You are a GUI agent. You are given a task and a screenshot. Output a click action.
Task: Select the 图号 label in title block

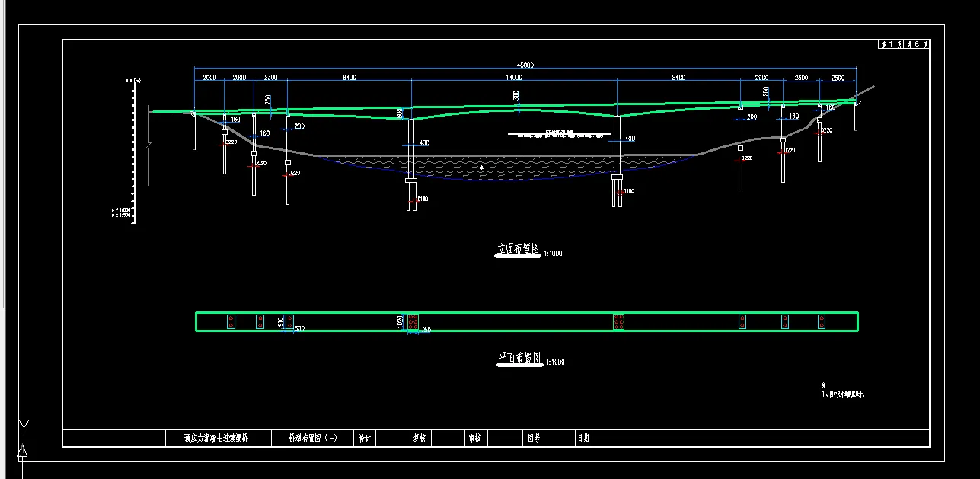click(533, 439)
